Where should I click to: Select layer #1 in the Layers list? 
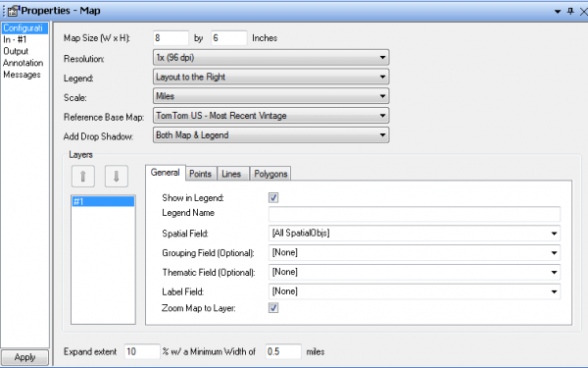tap(103, 201)
